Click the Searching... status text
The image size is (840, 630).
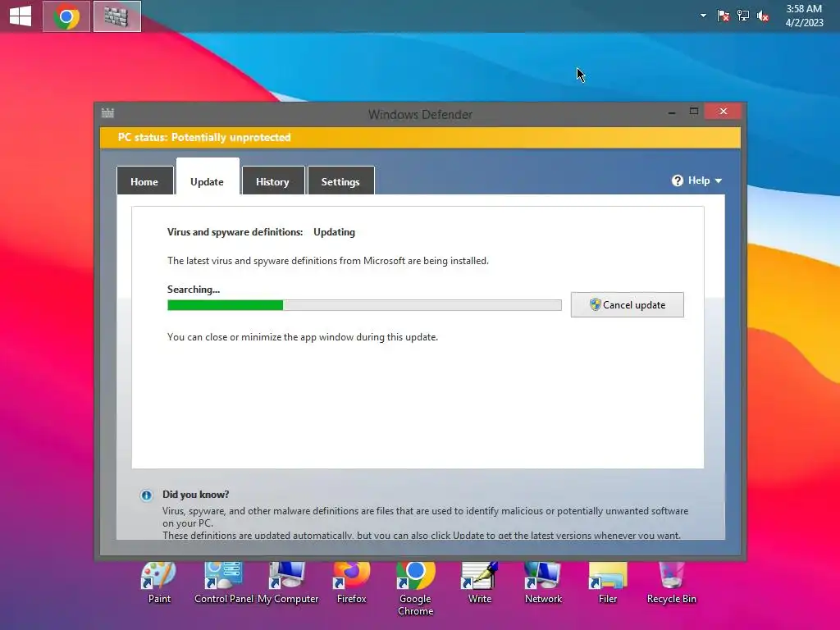coord(194,290)
